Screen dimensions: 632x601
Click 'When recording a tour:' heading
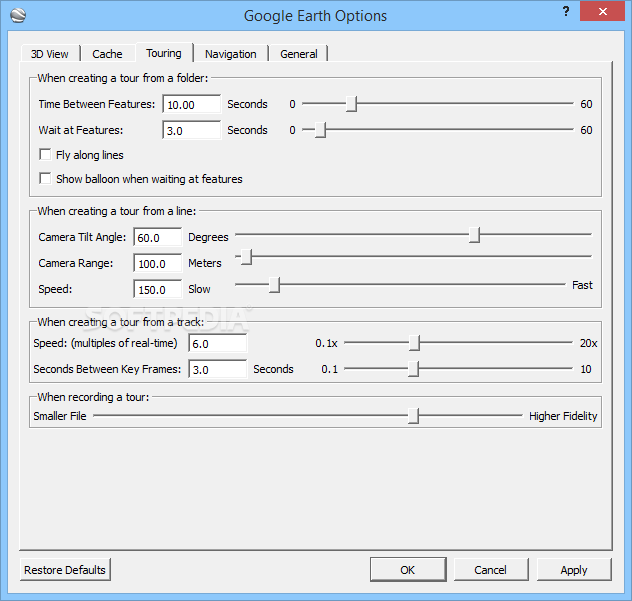tap(93, 397)
